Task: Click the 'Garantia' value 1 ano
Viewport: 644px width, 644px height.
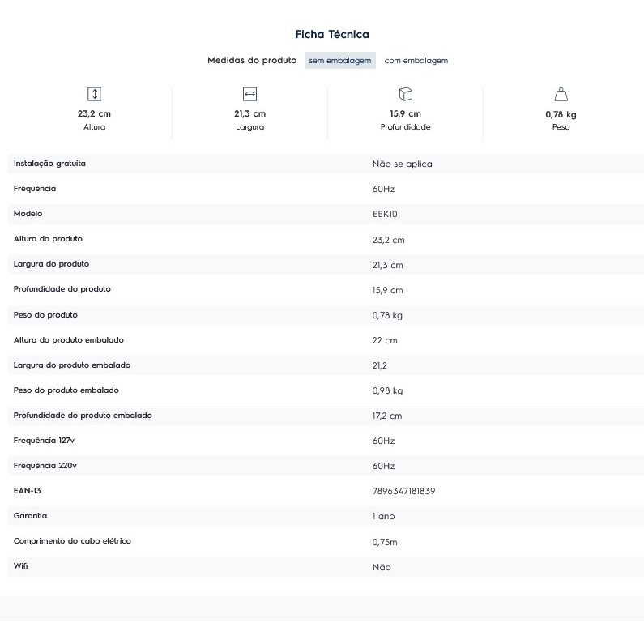Action: (x=384, y=516)
